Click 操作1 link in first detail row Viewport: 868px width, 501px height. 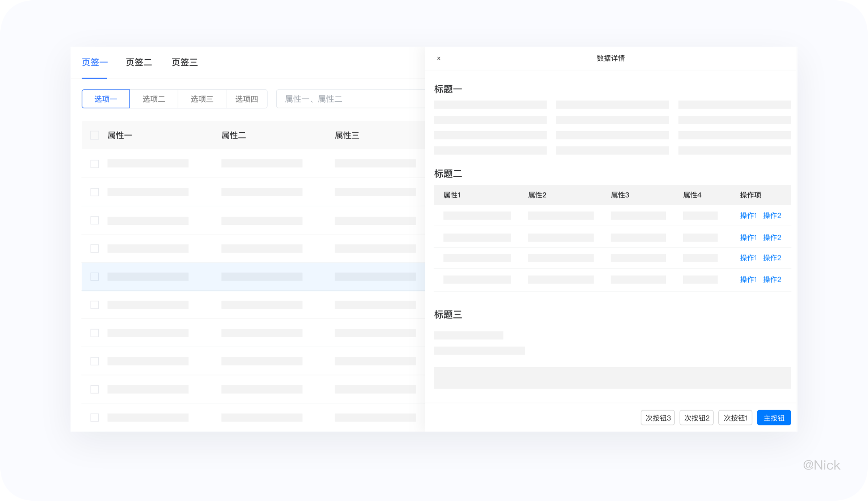(748, 215)
